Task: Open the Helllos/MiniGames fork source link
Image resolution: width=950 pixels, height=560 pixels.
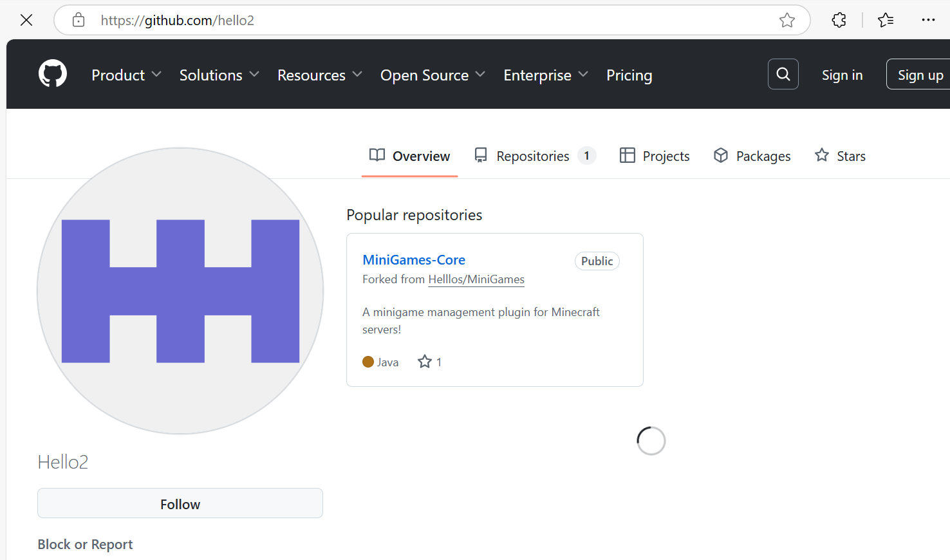Action: (476, 279)
